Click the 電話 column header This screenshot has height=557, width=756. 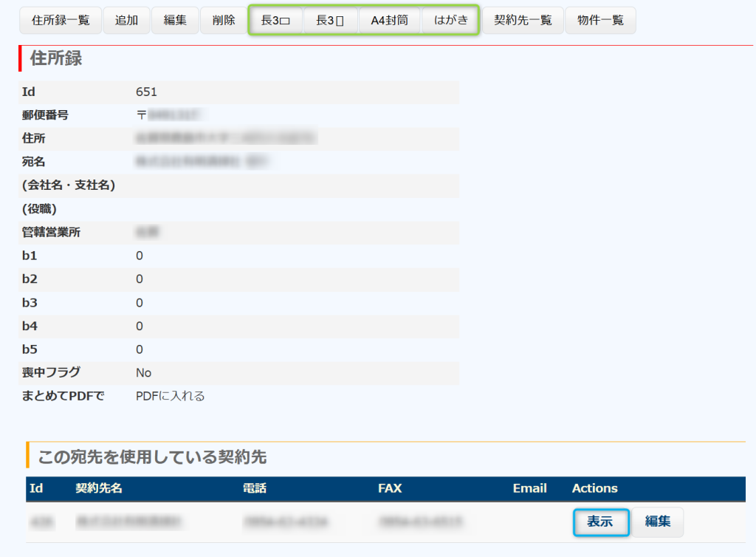[x=254, y=488]
